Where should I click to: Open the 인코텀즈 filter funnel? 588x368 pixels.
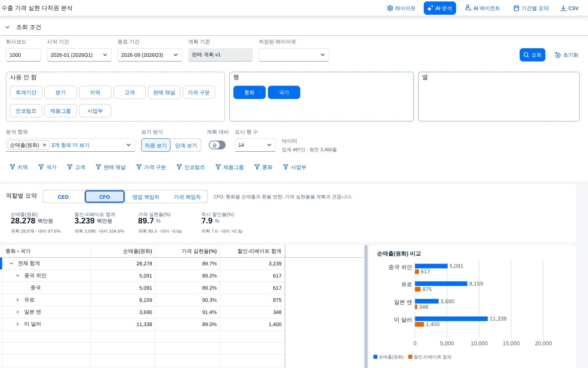[191, 167]
